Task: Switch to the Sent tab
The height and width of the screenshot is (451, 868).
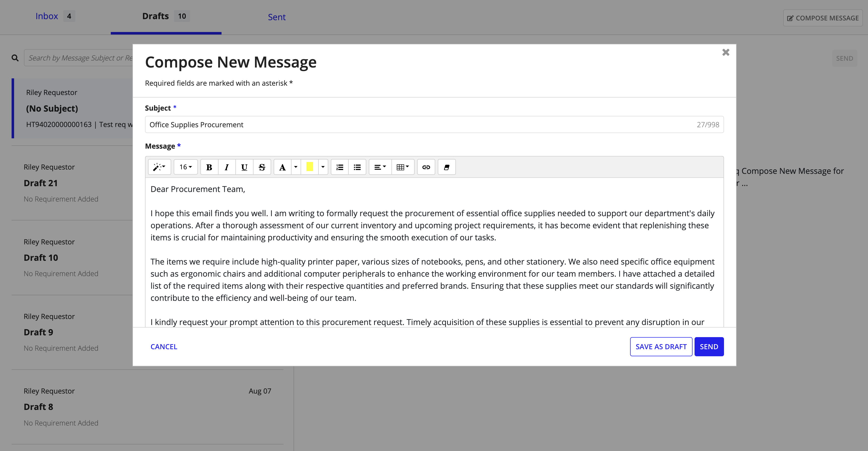Action: 277,17
